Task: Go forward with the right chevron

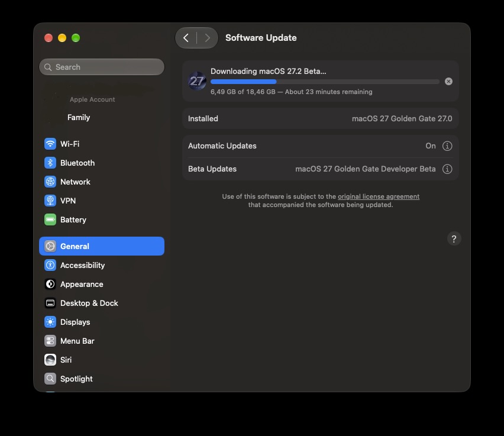Action: 207,38
